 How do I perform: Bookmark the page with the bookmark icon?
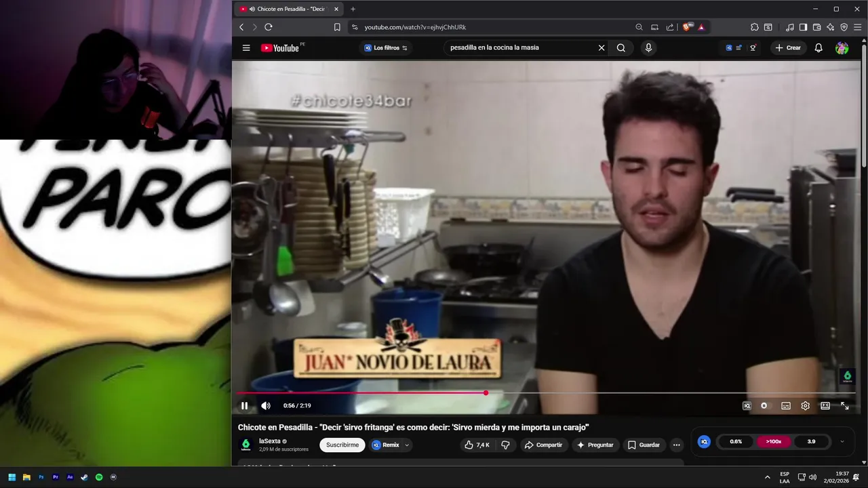pos(337,27)
